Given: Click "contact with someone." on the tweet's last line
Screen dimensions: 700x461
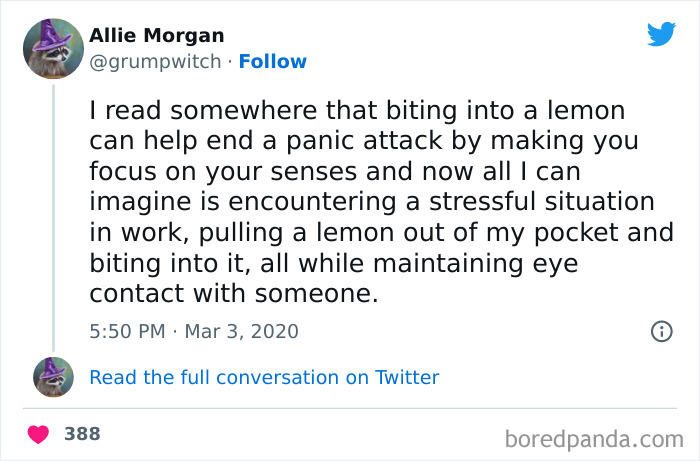Looking at the screenshot, I should (x=235, y=294).
